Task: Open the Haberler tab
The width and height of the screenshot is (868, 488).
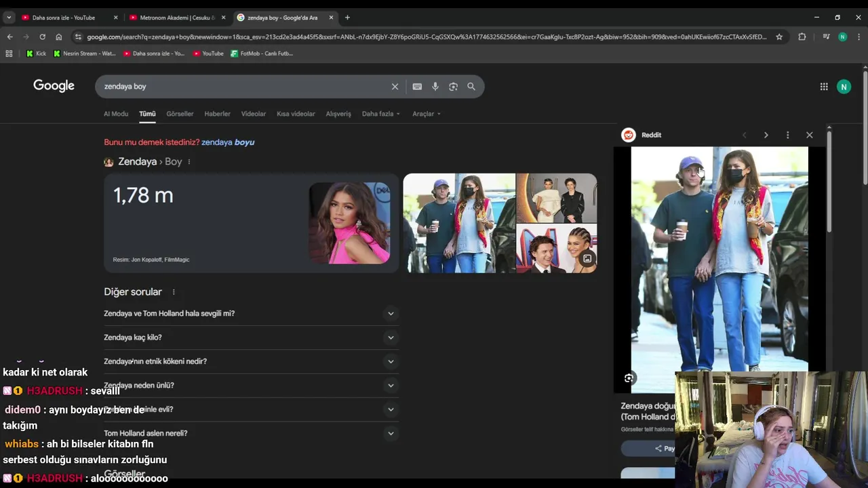Action: [x=218, y=114]
